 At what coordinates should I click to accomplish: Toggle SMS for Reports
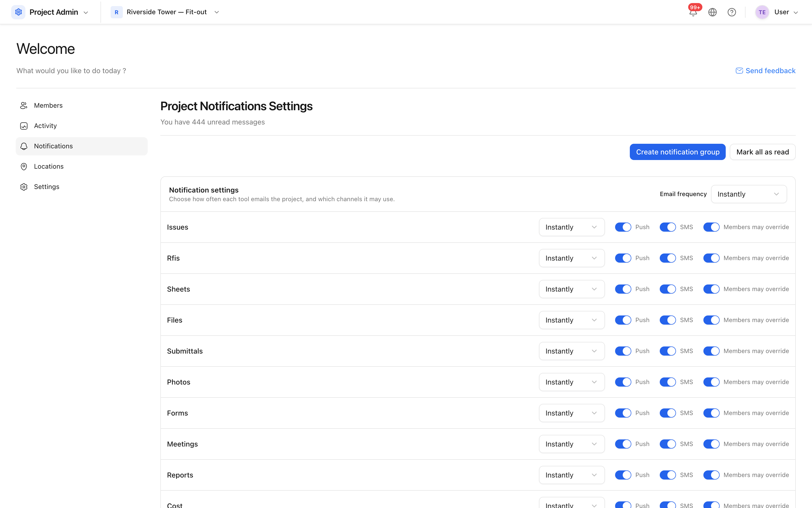point(667,475)
